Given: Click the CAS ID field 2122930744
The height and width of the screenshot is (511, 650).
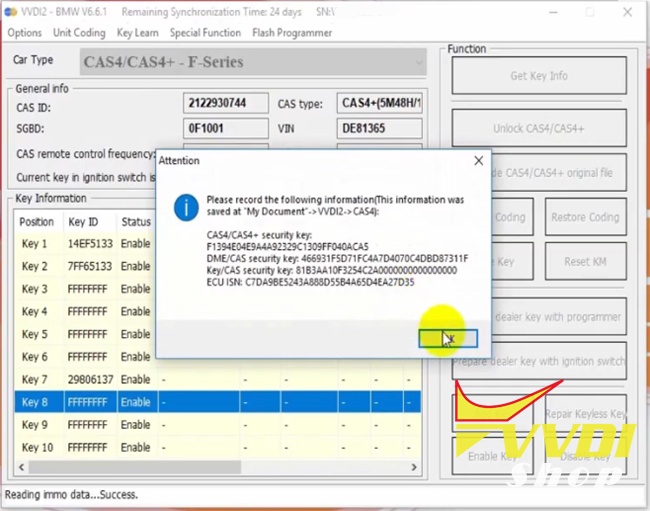Looking at the screenshot, I should point(226,103).
